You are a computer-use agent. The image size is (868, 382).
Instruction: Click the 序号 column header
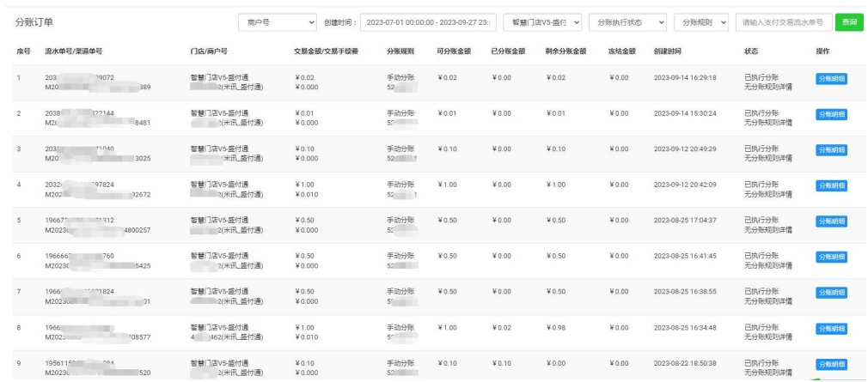[23, 52]
